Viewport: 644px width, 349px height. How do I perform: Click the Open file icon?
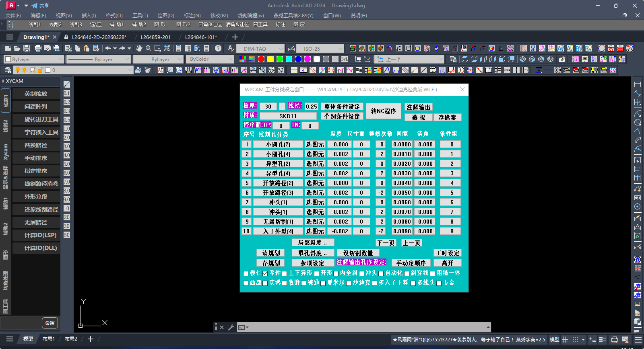coord(17,48)
